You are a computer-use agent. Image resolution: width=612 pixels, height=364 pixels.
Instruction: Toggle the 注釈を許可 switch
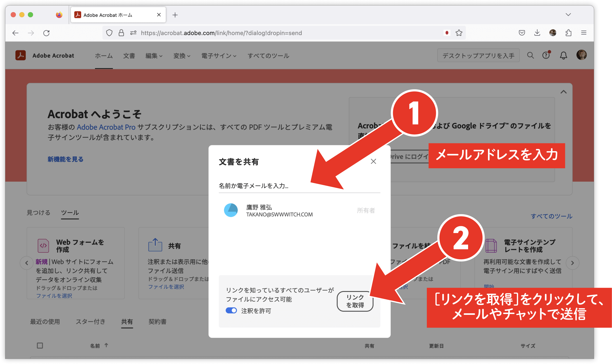(x=231, y=310)
